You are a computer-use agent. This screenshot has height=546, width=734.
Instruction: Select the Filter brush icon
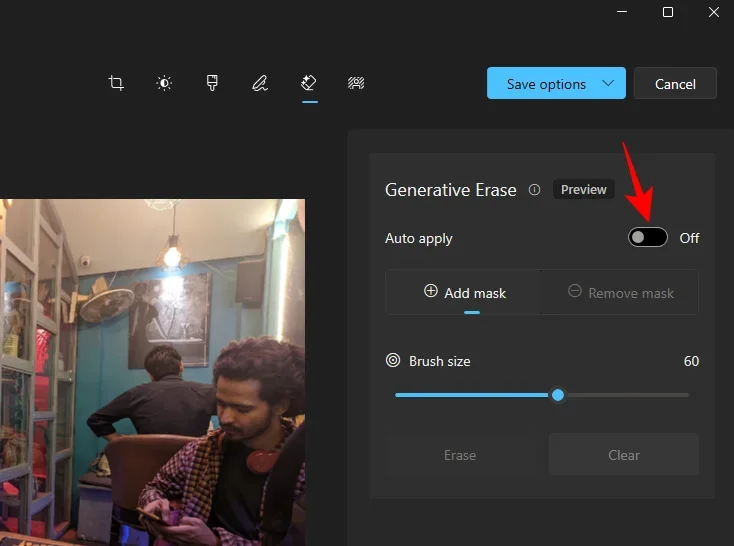pyautogui.click(x=212, y=84)
